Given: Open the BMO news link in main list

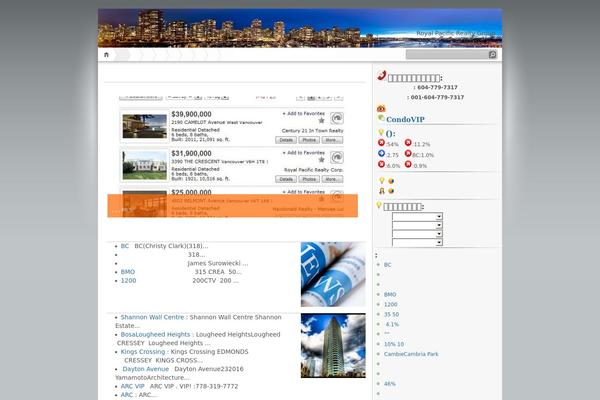Looking at the screenshot, I should point(128,272).
